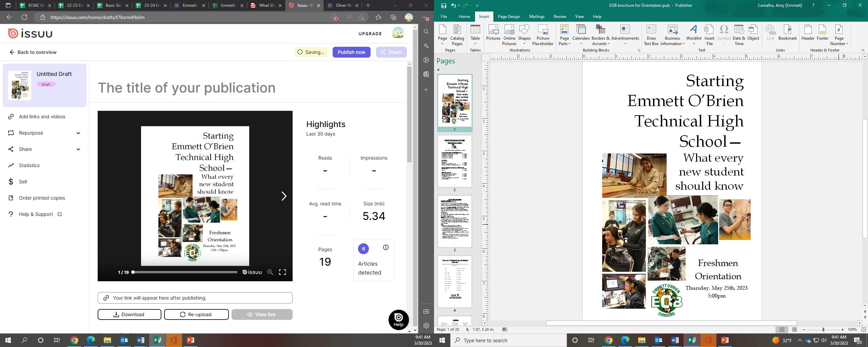868x347 pixels.
Task: Collapse the Publisher ribbon
Action: pyautogui.click(x=863, y=50)
